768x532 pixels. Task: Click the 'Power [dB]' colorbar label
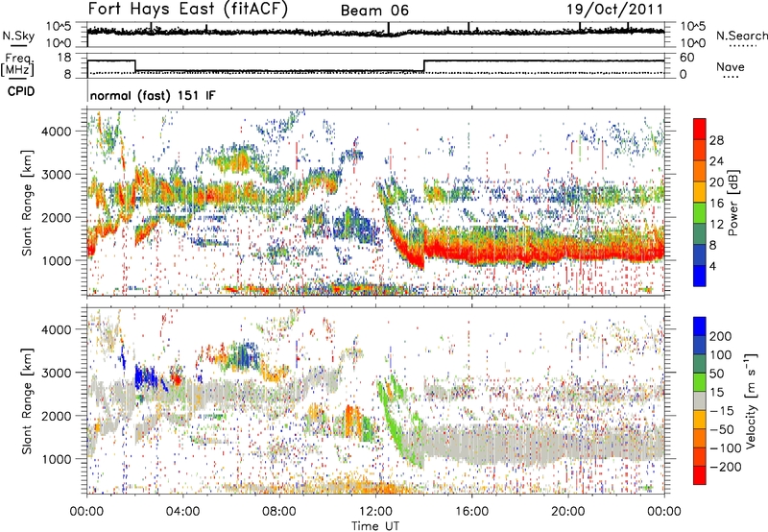pyautogui.click(x=732, y=203)
